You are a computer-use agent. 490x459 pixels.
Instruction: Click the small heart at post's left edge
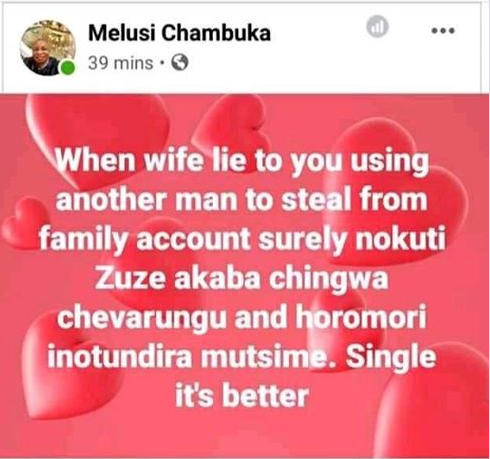click(23, 224)
